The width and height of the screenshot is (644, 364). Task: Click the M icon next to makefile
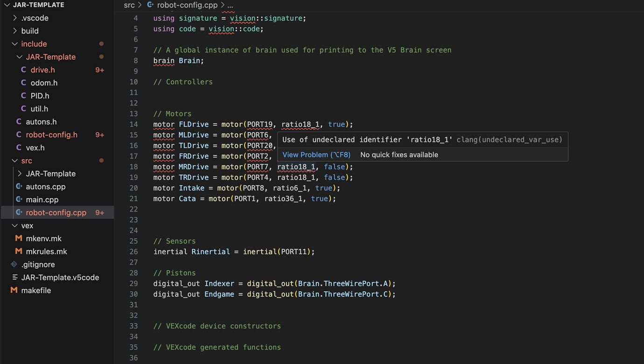point(13,290)
